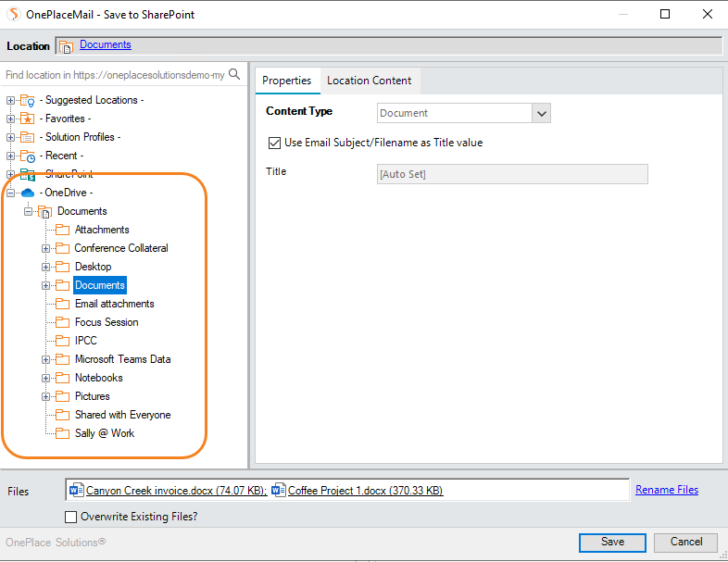The width and height of the screenshot is (728, 562).
Task: Expand the Desktop folder node
Action: (45, 267)
